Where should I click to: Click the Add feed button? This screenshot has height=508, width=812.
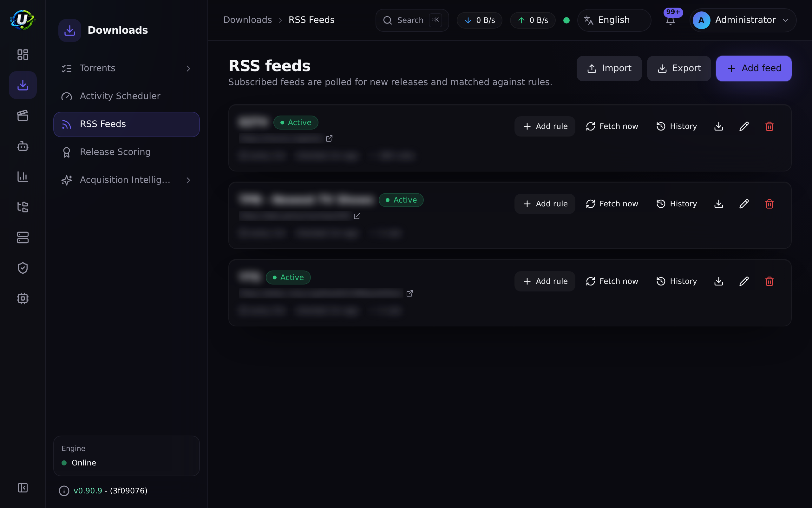[x=754, y=69]
